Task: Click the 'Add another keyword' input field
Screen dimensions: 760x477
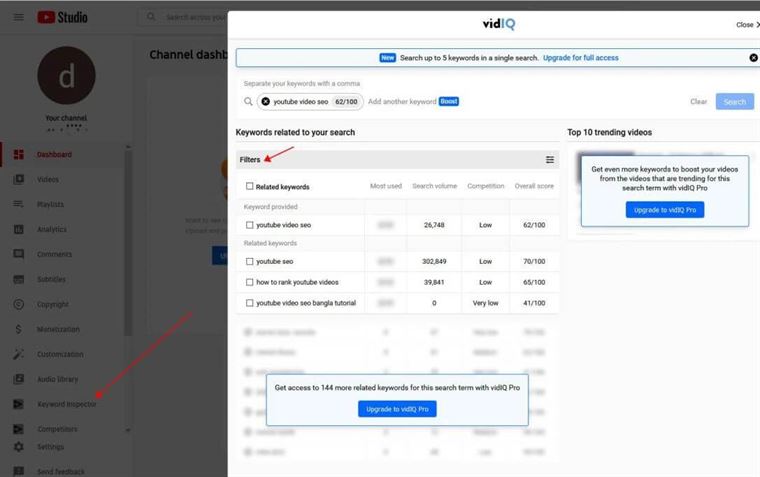Action: [402, 102]
